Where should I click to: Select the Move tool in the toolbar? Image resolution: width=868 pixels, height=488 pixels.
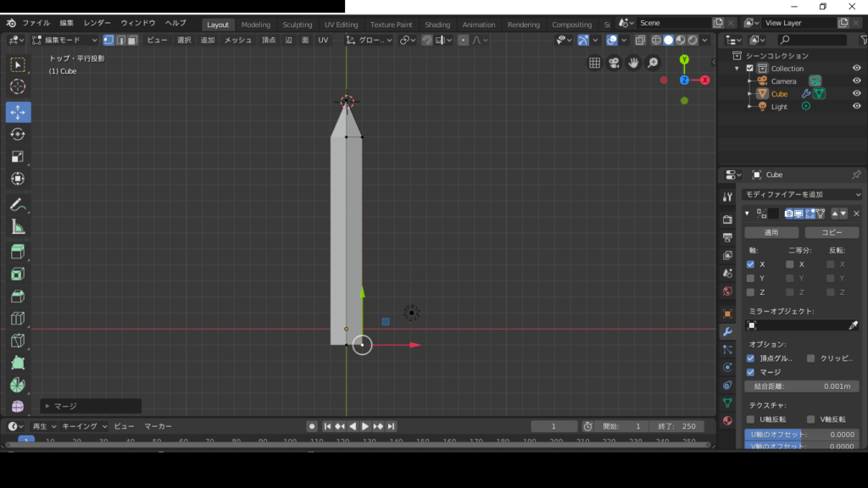tap(18, 112)
